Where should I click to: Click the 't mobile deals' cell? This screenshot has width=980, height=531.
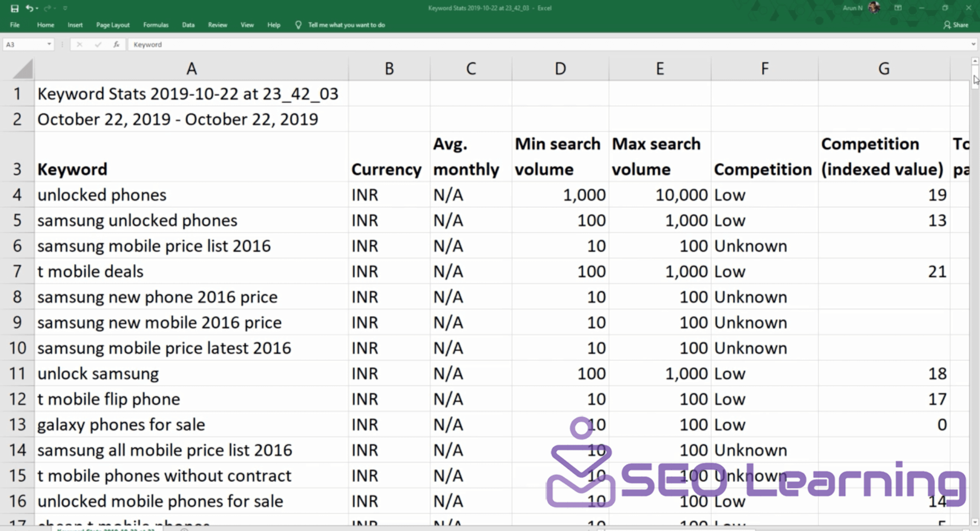192,271
